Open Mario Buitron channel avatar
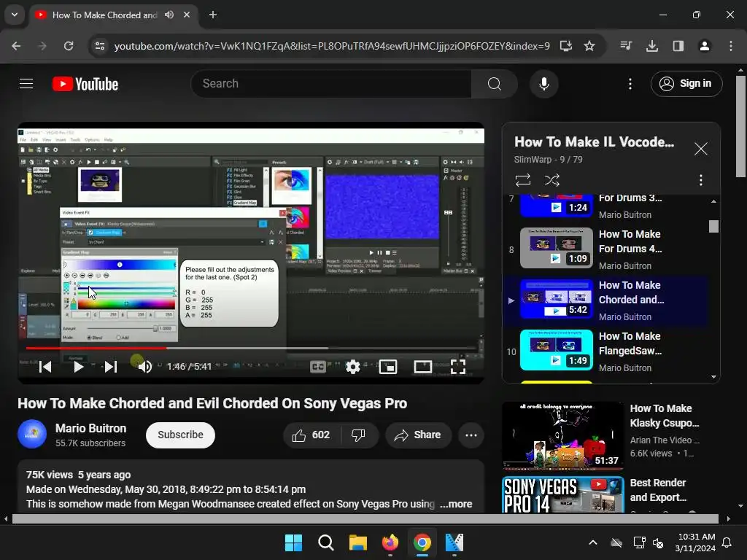The height and width of the screenshot is (560, 747). (x=32, y=435)
